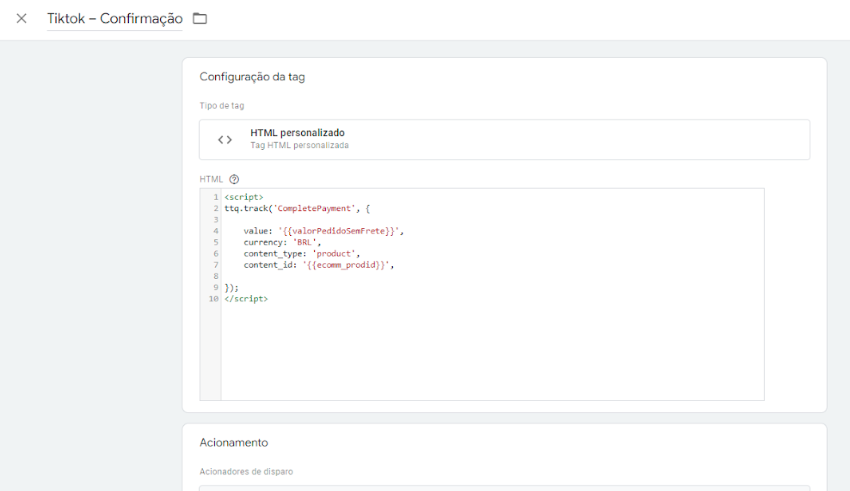The image size is (850, 491).
Task: Click the code brackets tag type icon
Action: pos(225,140)
